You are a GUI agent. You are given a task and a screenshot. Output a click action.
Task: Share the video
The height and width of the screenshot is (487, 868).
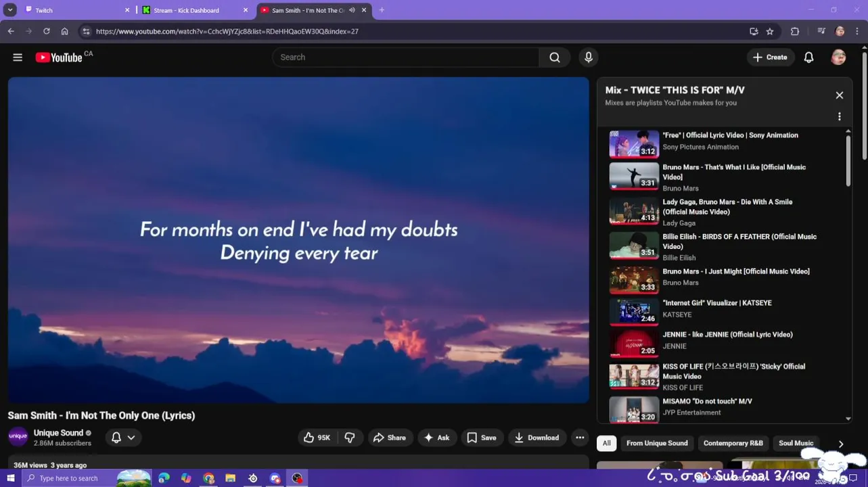click(390, 438)
